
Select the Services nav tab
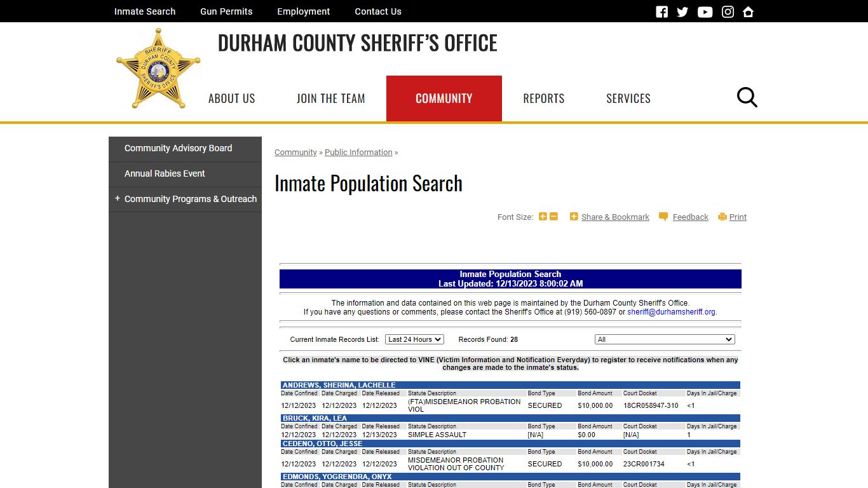(x=628, y=98)
